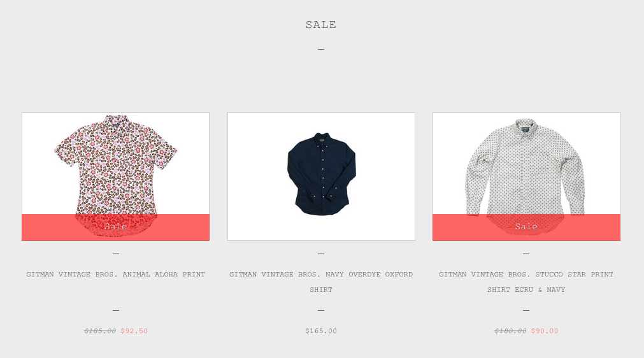Open Stucco Star Print Shirt Ecru & Navy link
Image resolution: width=644 pixels, height=358 pixels.
click(526, 282)
